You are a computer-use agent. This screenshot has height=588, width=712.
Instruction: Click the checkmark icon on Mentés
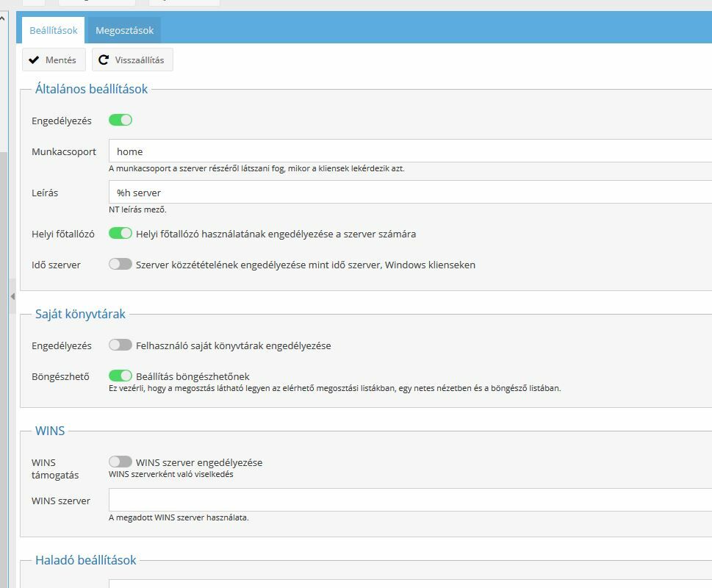[x=34, y=60]
